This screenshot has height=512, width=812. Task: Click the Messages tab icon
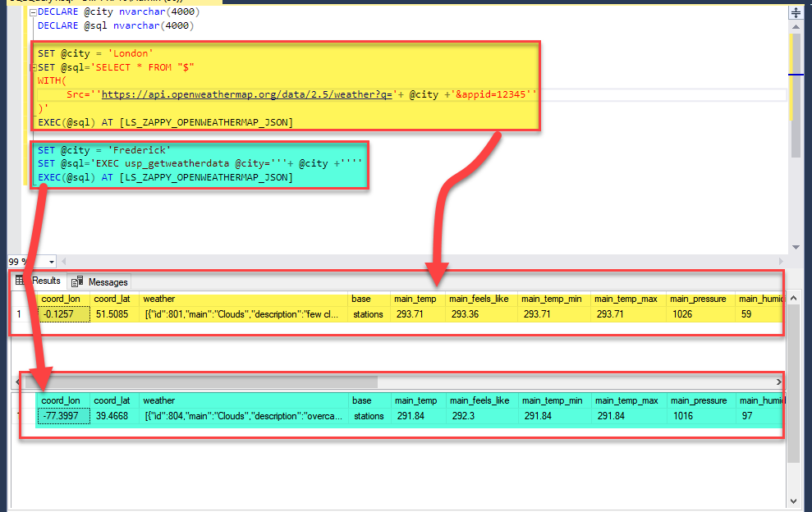[77, 281]
